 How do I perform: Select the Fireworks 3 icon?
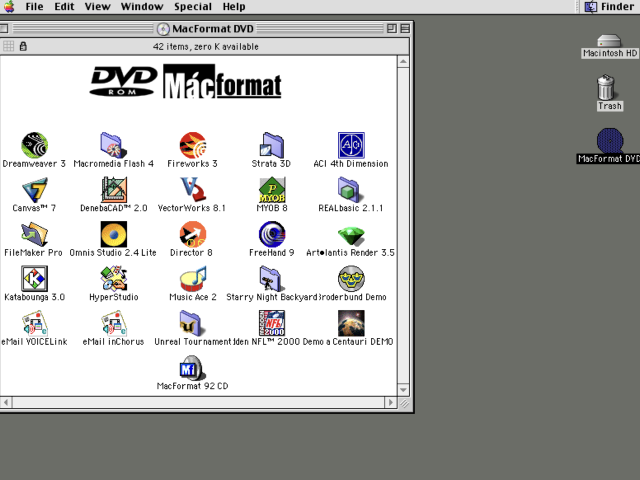193,145
